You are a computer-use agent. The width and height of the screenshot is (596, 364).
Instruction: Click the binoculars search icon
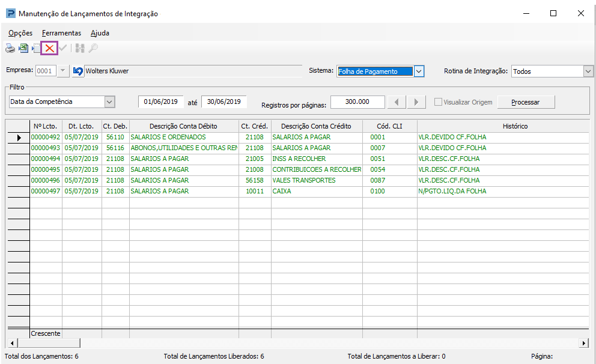(x=80, y=48)
